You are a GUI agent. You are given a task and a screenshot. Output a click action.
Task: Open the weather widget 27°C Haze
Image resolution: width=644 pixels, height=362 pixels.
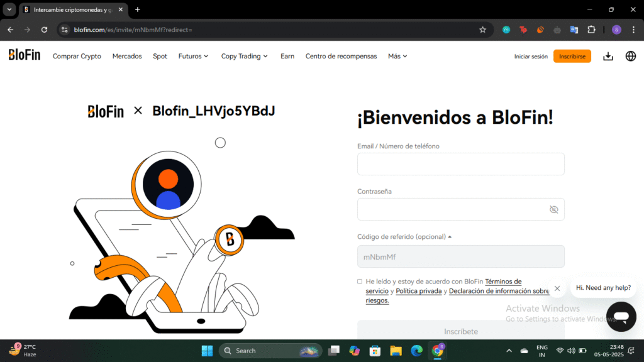[x=23, y=351]
